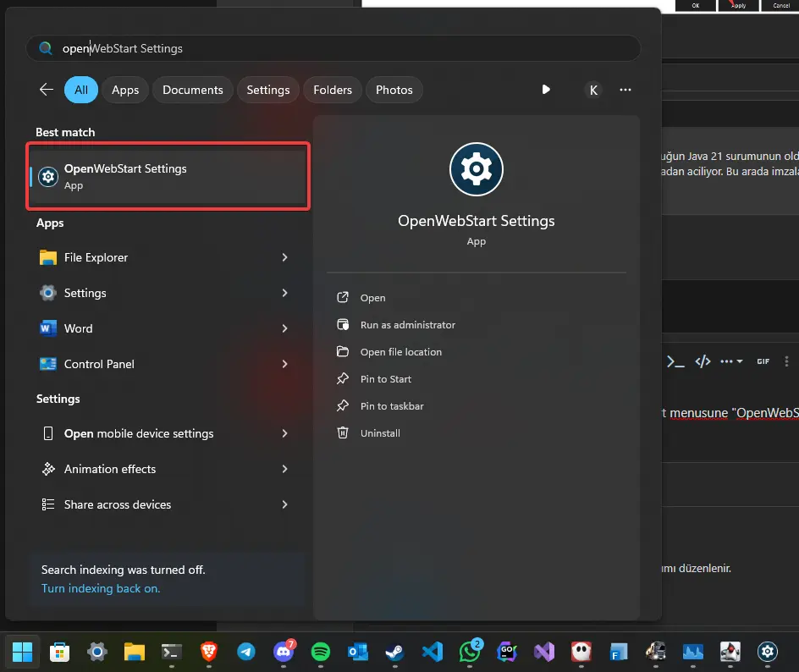Open Spotify from the taskbar
The image size is (799, 672).
[321, 652]
